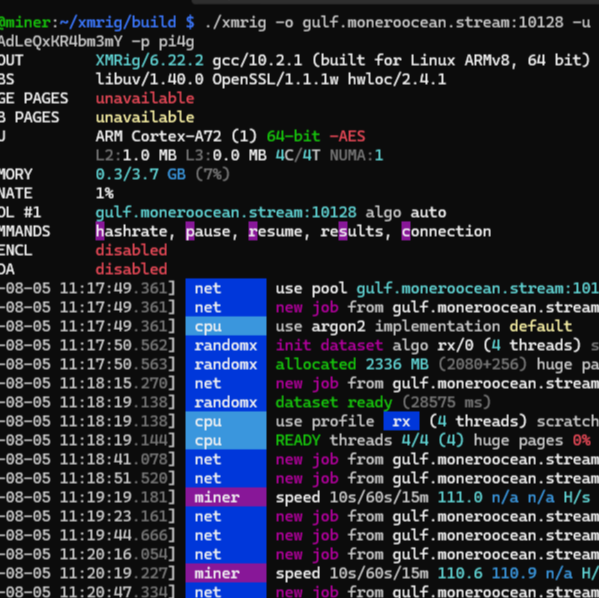Click 'randomx' tag on dataset ready line
Image resolution: width=599 pixels, height=599 pixels.
point(226,402)
